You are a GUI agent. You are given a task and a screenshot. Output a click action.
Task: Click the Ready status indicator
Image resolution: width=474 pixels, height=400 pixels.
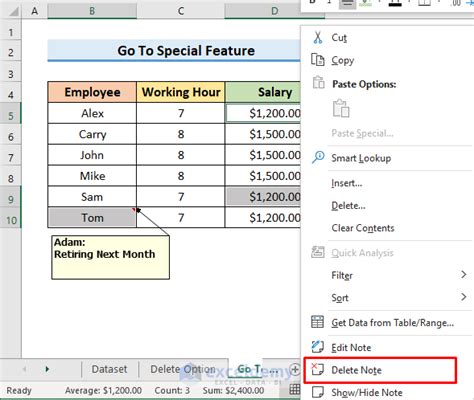click(19, 390)
